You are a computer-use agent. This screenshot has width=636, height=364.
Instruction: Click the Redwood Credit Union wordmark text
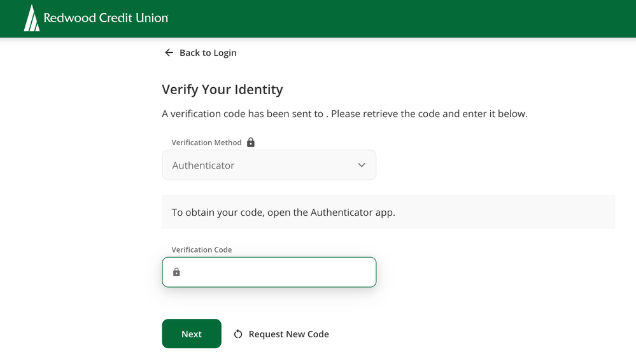[x=106, y=18]
